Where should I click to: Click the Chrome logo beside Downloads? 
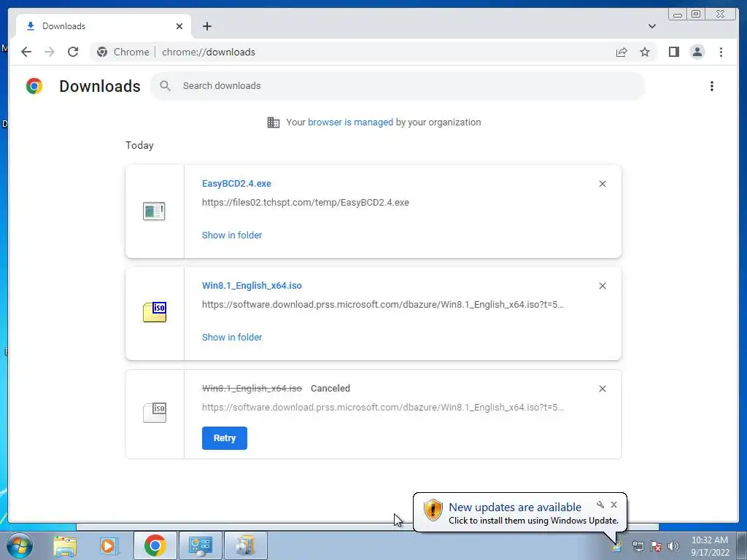[x=34, y=86]
